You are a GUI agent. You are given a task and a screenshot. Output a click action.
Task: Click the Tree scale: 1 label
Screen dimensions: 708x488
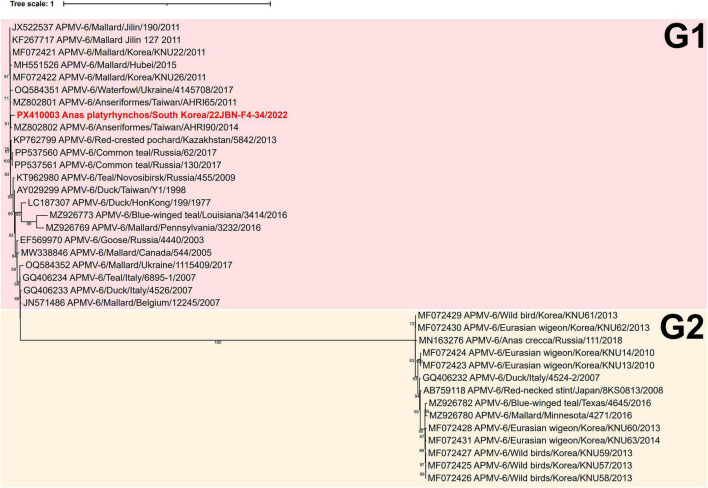(33, 4)
